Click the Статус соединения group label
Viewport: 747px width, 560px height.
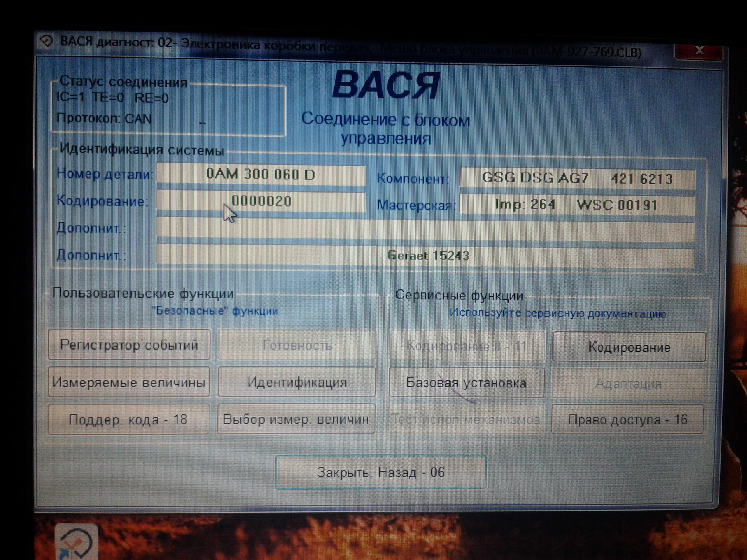pyautogui.click(x=123, y=82)
